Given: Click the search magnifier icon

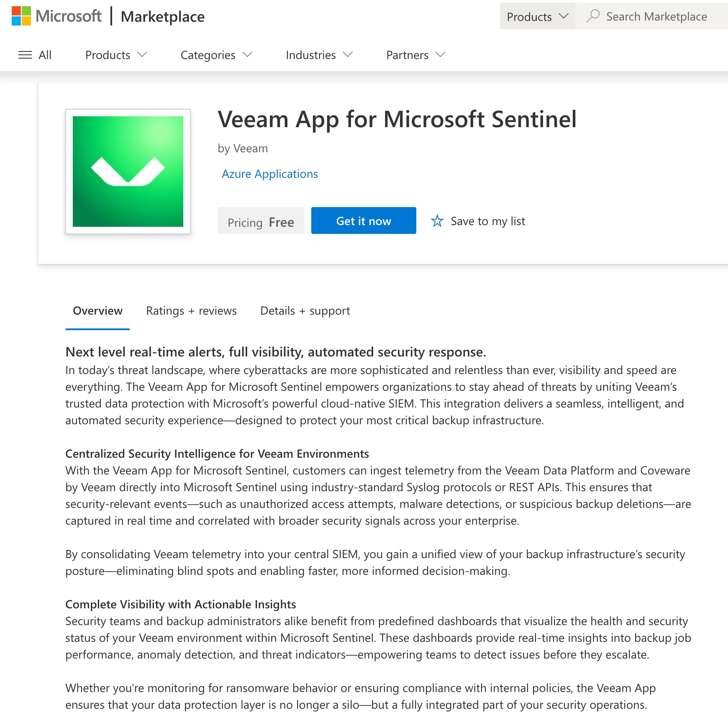Looking at the screenshot, I should coord(594,16).
